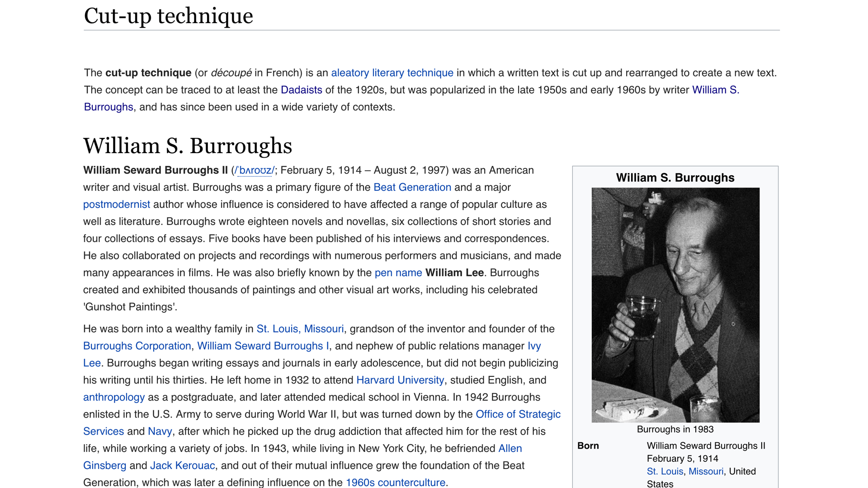Click the Harvard University link
Screen dimensions: 868x488
coord(400,380)
